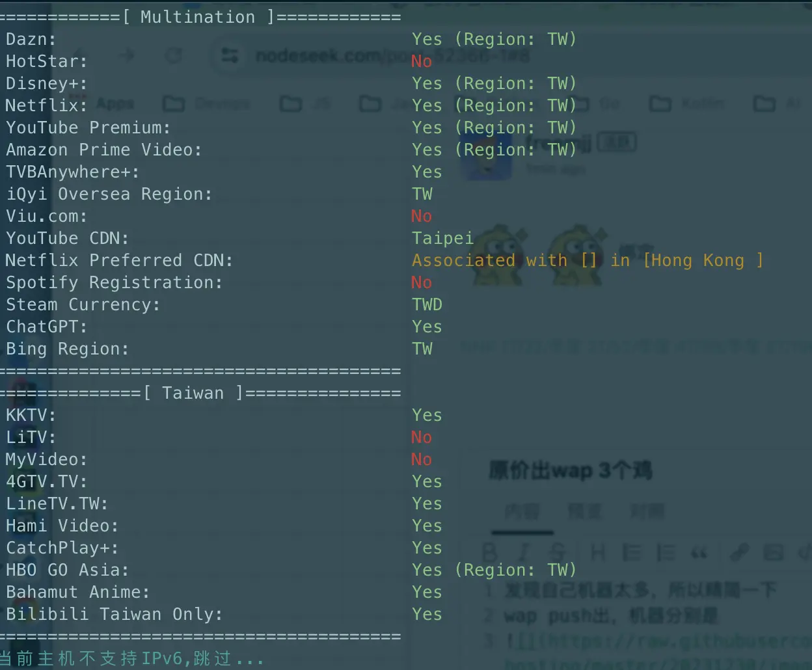Insert a hyperlink using the link icon

[x=739, y=553]
